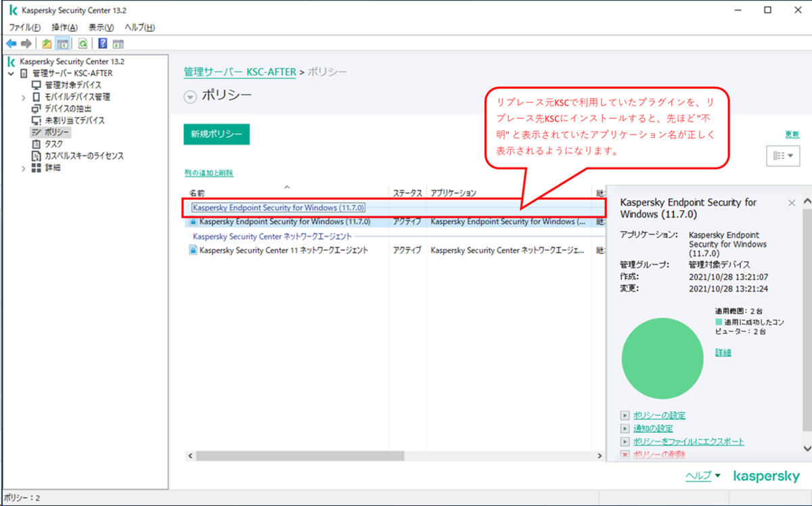Click the mobile device icon for モバイルデバイス管理
The width and height of the screenshot is (812, 506).
point(37,97)
